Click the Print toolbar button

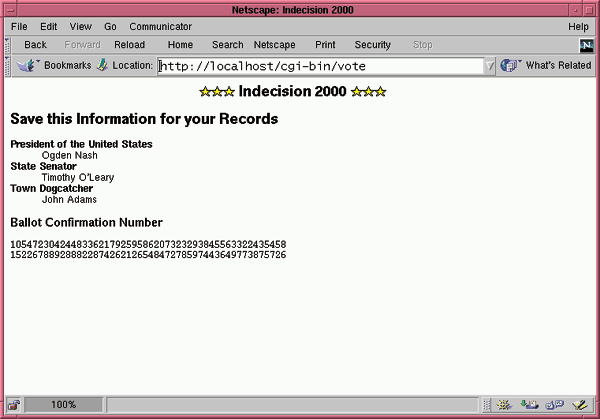tap(325, 45)
